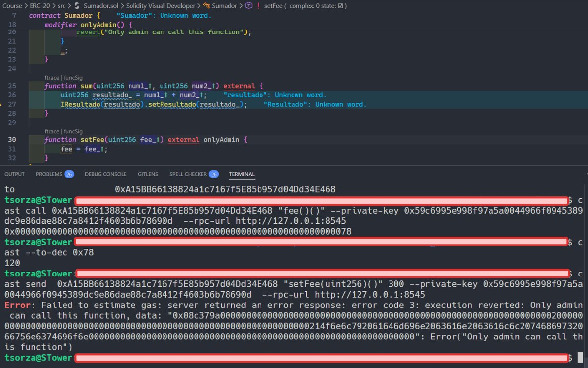Image resolution: width=588 pixels, height=368 pixels.
Task: Click the SPELL CHECKER count badge
Action: [214, 174]
